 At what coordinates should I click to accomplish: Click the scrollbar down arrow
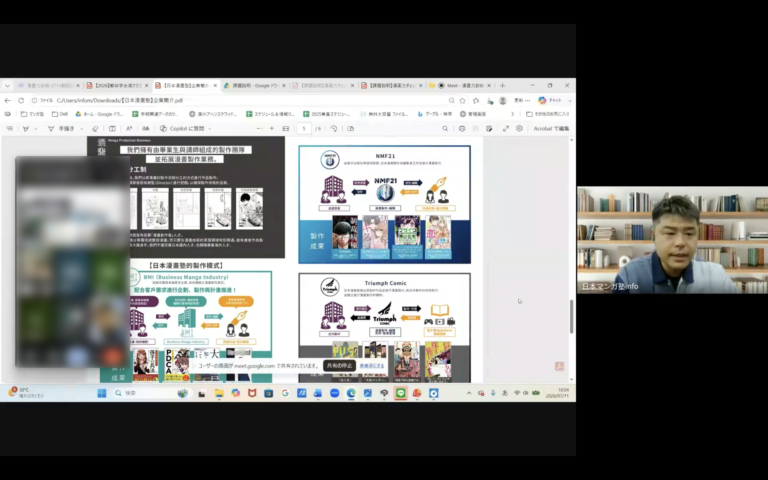(571, 380)
